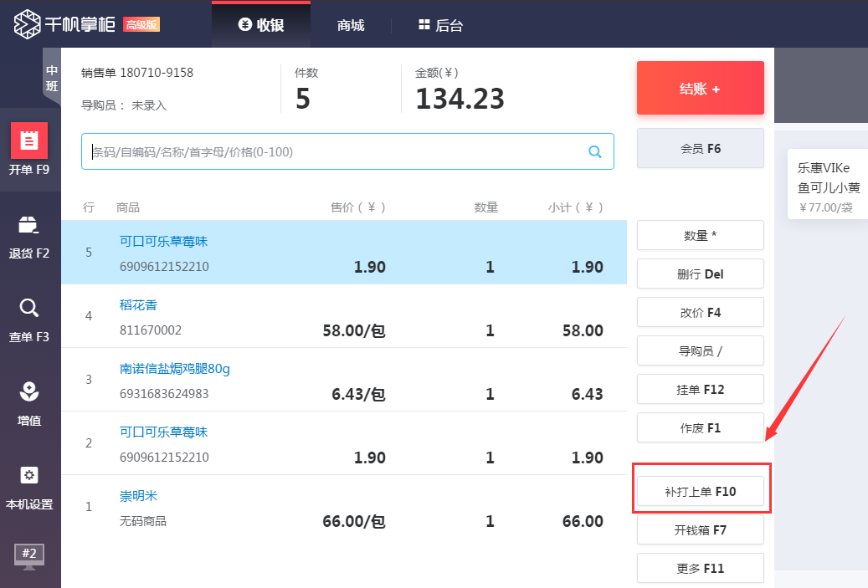Click the #2 monitor icon at bottom left

click(30, 555)
